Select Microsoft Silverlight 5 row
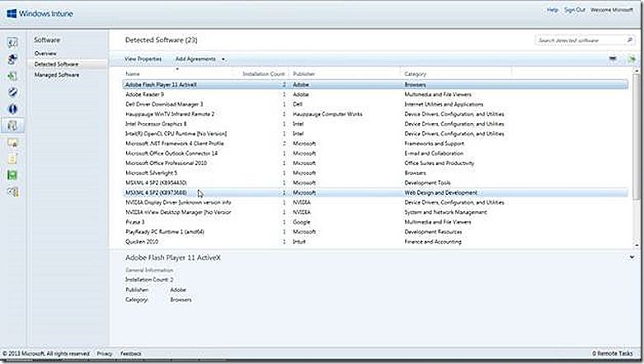Image resolution: width=644 pixels, height=364 pixels. [375, 173]
